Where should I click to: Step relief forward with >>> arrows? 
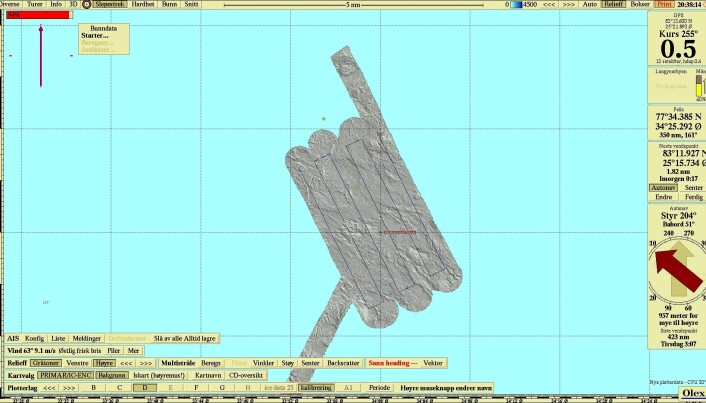(145, 363)
